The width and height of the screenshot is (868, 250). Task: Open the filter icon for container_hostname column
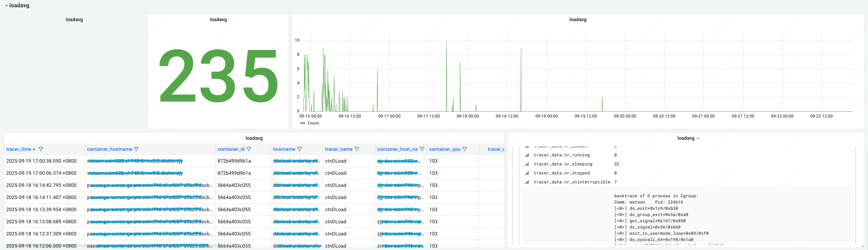point(136,149)
